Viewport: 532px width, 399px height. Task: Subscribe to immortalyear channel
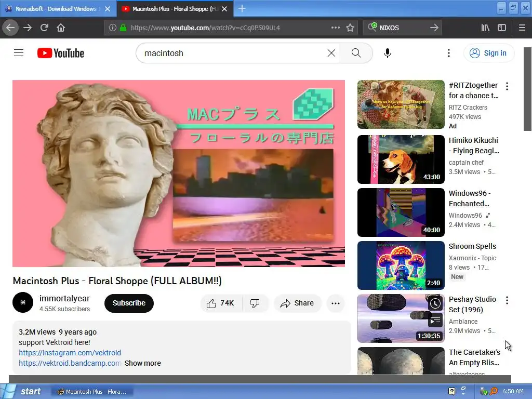129,303
